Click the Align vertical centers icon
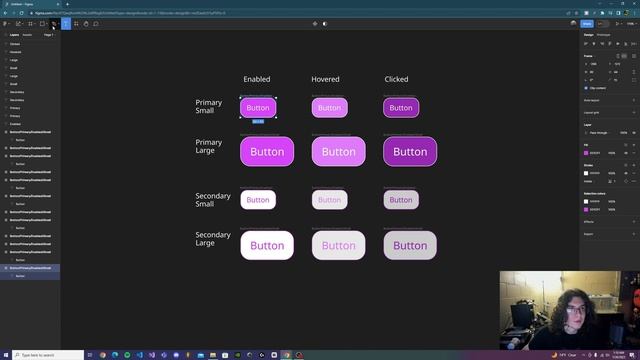The image size is (640, 360). [x=618, y=44]
